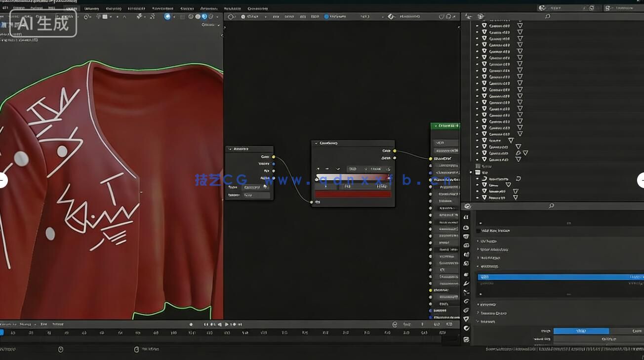
Task: Click the Render Properties camera icon
Action: click(x=467, y=227)
